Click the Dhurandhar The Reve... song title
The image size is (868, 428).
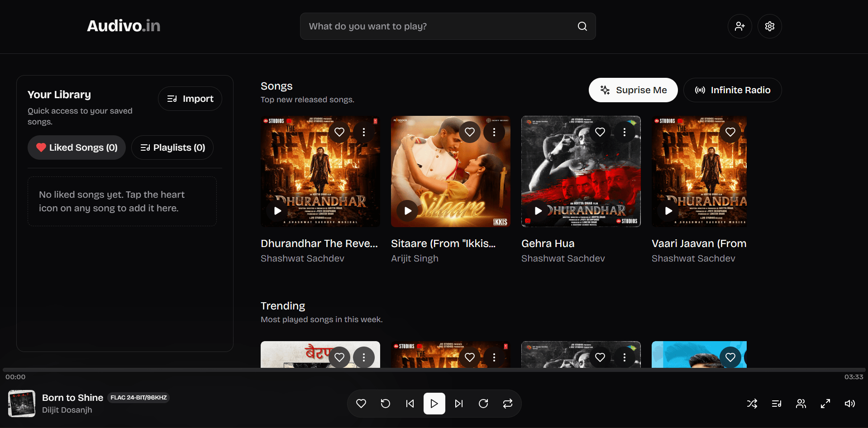point(319,243)
